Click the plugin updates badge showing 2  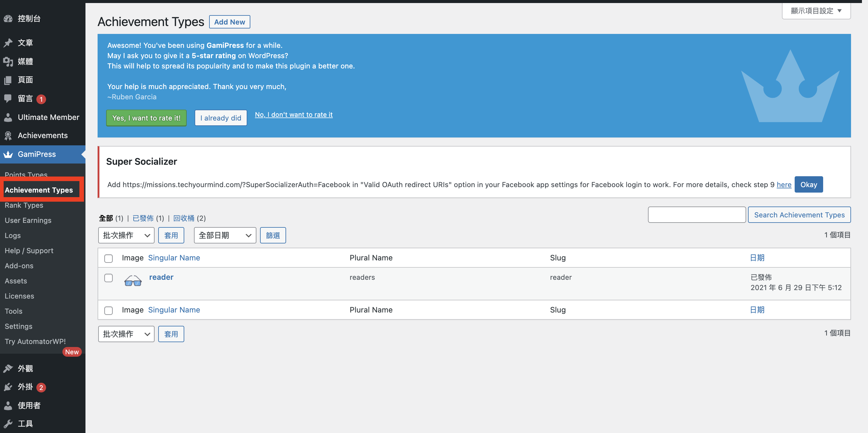(41, 387)
